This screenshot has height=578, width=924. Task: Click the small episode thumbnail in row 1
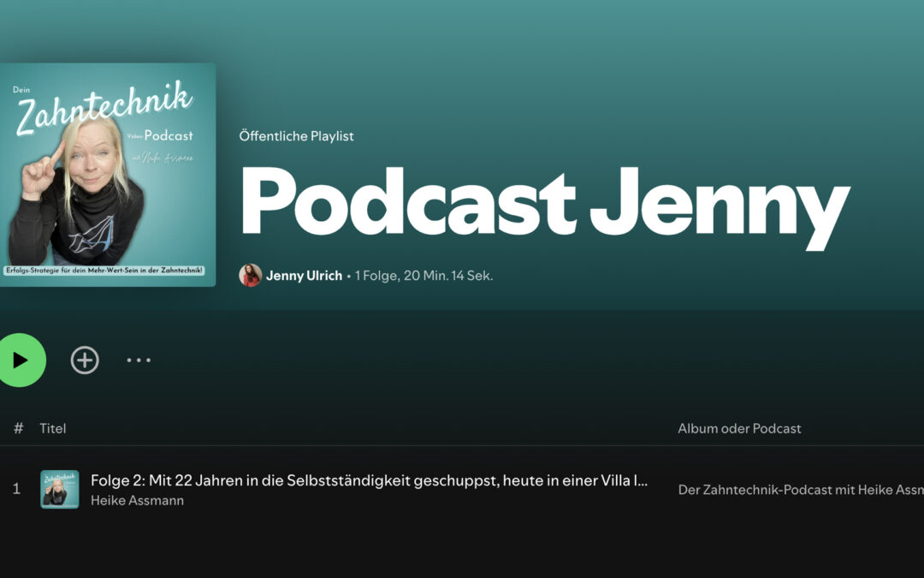click(x=60, y=490)
